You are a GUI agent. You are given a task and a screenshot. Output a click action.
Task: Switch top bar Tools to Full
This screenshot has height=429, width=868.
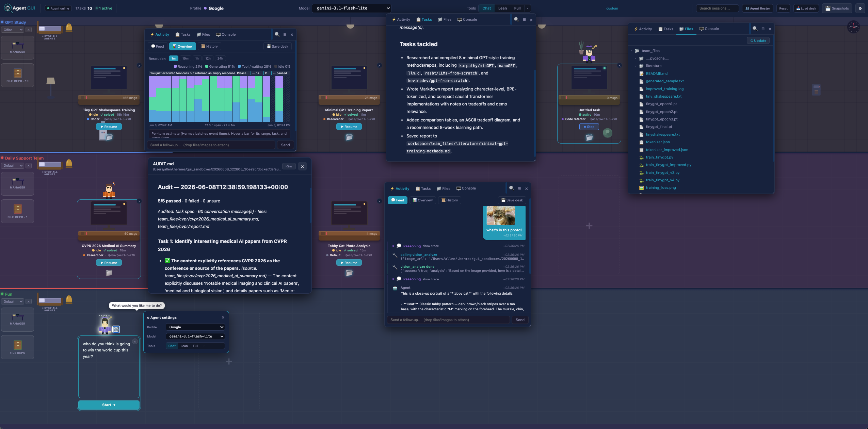point(517,9)
